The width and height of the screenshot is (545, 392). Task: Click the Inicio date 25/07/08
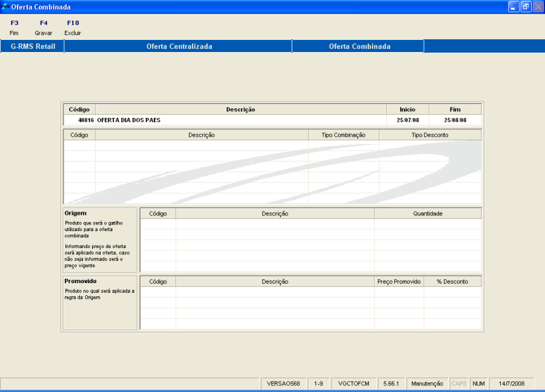click(x=408, y=120)
